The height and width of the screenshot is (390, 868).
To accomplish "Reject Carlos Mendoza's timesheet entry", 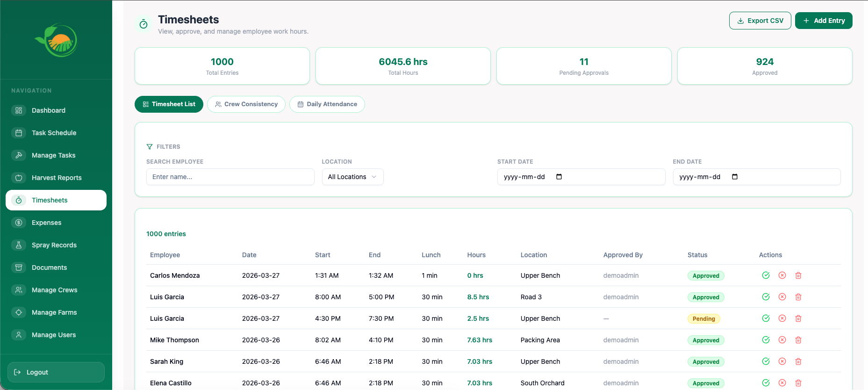I will coord(782,275).
